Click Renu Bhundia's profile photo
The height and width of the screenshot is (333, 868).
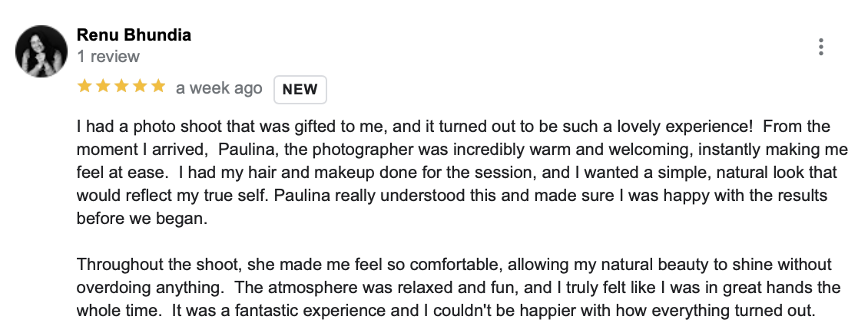41,51
